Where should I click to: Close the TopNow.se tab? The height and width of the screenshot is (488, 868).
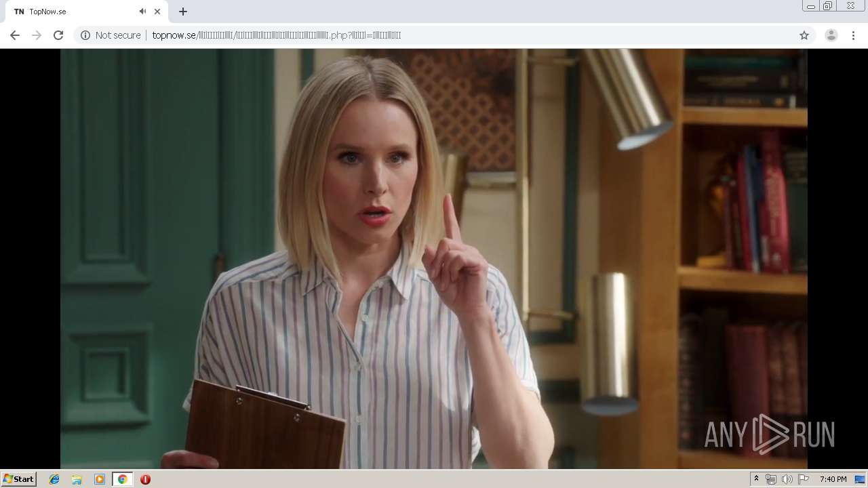point(157,12)
